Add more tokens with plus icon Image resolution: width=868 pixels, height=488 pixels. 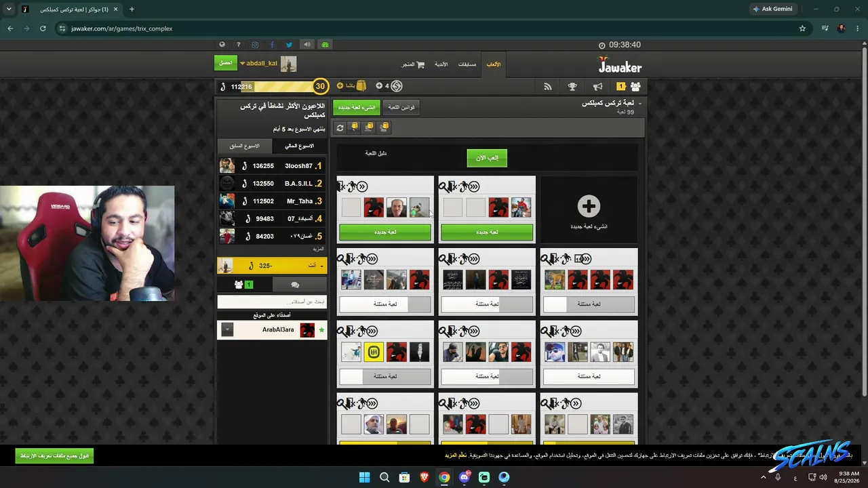pos(379,86)
